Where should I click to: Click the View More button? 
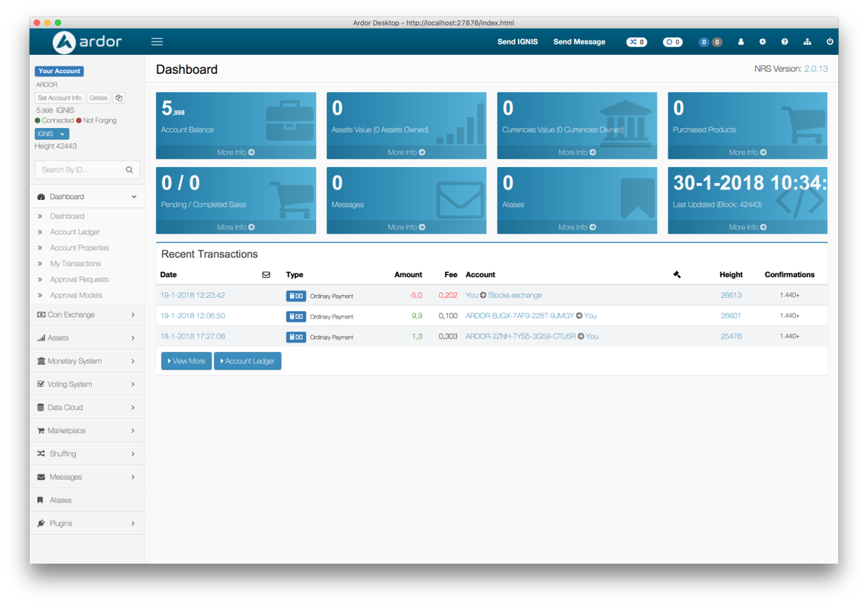coord(187,361)
